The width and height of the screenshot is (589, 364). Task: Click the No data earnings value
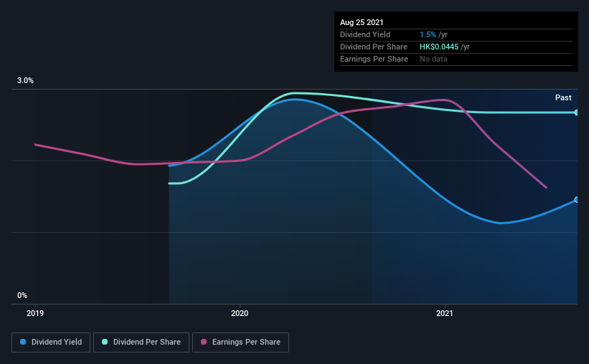[x=433, y=59]
